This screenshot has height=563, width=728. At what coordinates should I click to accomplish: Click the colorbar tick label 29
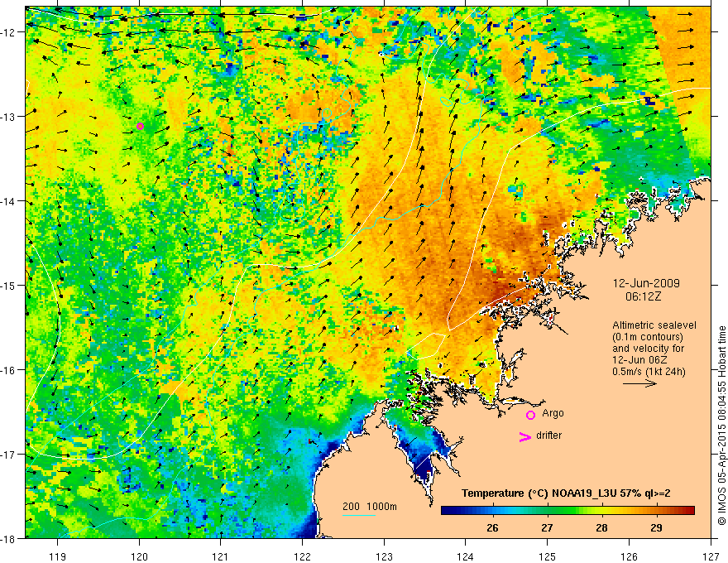[x=656, y=527]
